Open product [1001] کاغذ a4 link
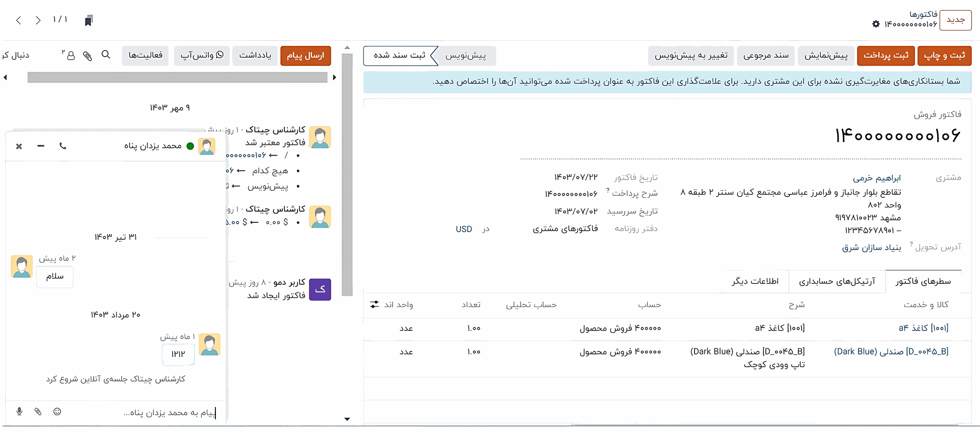The image size is (980, 434). (x=923, y=328)
